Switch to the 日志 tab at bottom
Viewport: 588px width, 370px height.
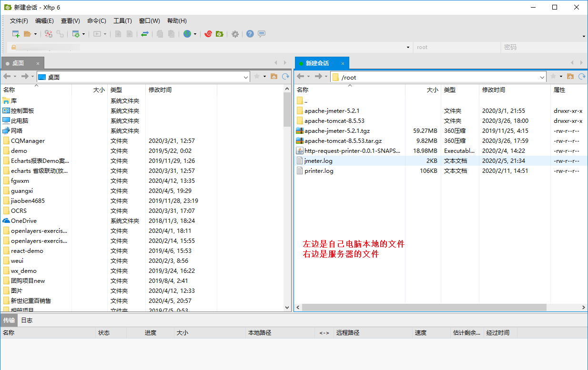coord(27,320)
